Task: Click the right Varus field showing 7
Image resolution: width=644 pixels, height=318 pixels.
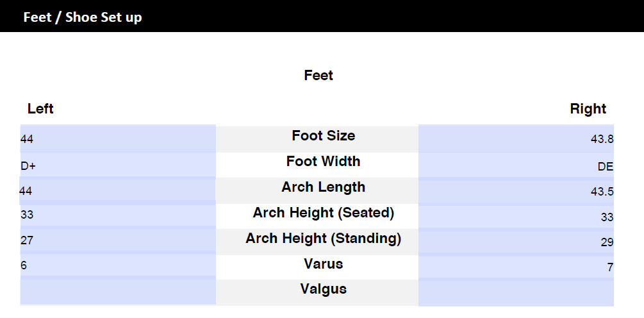Action: (516, 267)
